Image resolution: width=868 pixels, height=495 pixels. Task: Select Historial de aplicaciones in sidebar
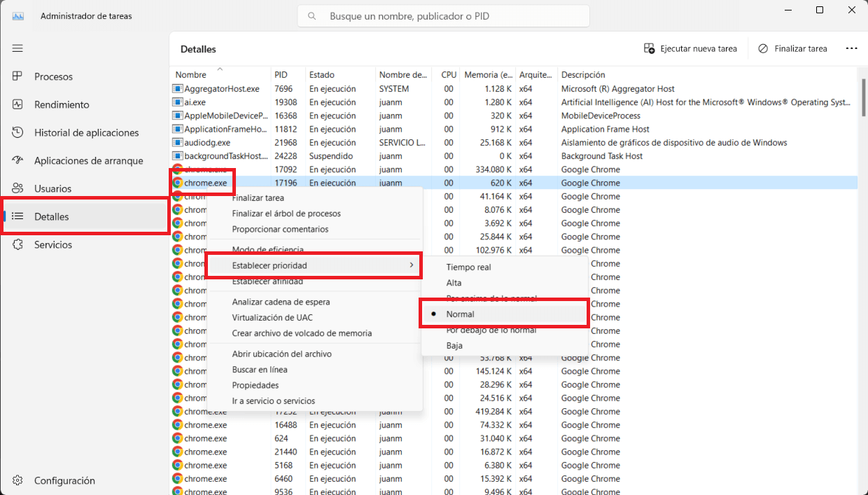pyautogui.click(x=87, y=132)
